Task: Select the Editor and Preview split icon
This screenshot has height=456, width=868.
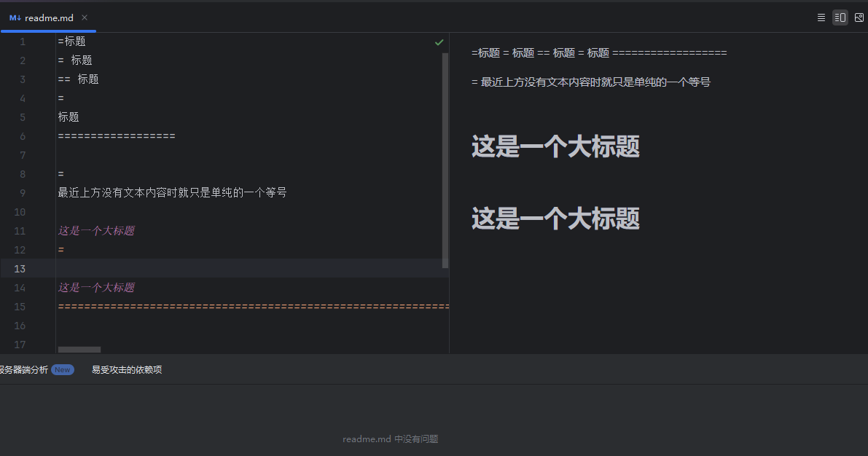Action: point(840,17)
